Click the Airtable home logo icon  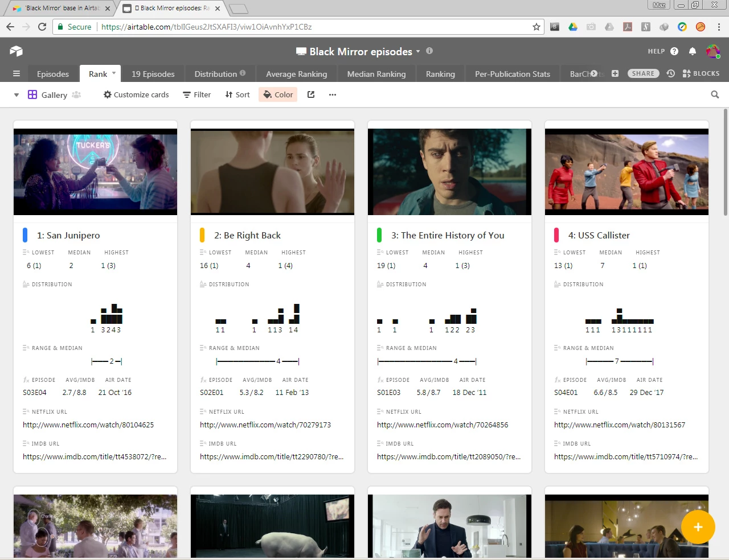click(x=16, y=51)
